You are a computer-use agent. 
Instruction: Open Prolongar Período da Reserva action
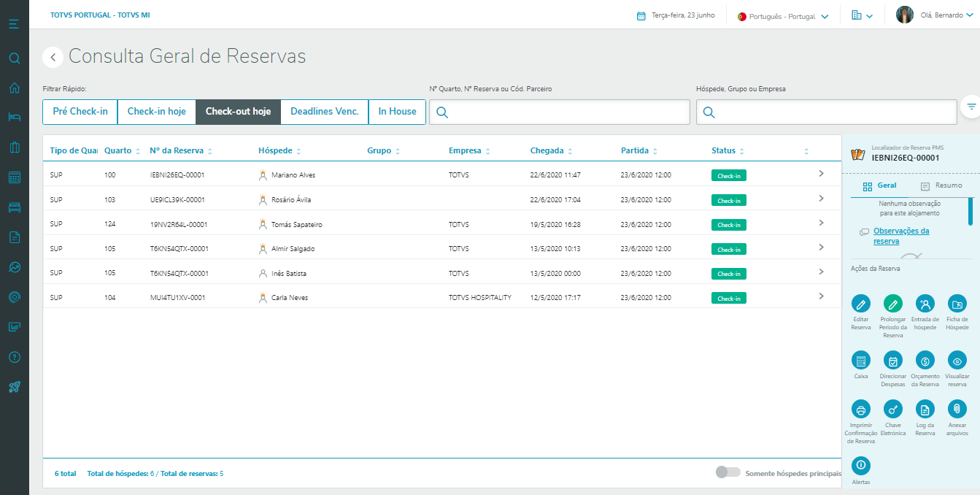[x=893, y=304]
